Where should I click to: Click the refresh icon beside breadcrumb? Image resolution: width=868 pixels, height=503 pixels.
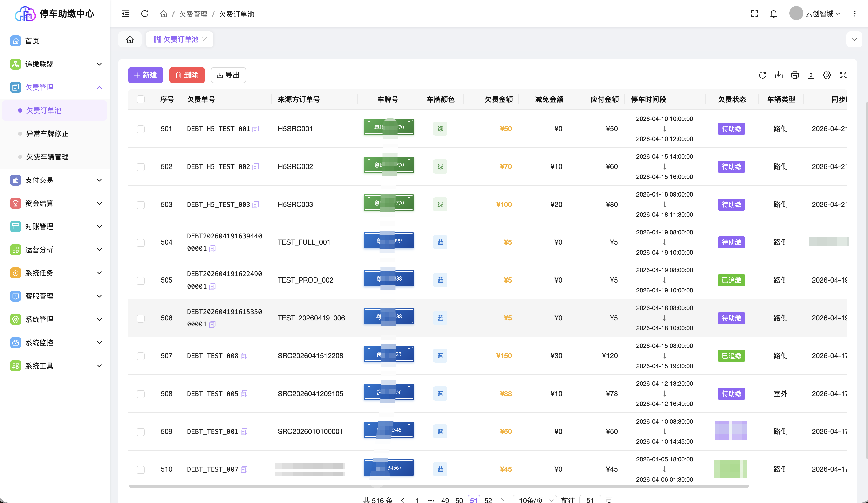(145, 14)
